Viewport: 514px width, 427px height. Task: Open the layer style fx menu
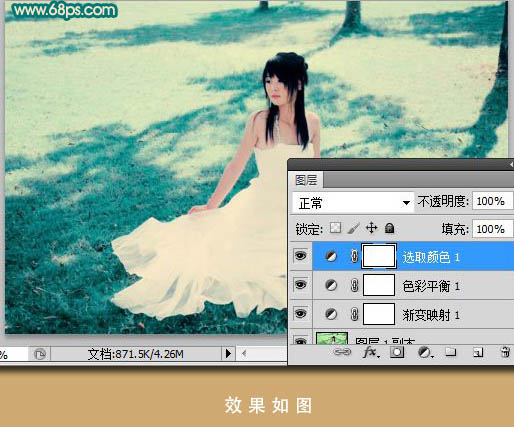coord(371,352)
